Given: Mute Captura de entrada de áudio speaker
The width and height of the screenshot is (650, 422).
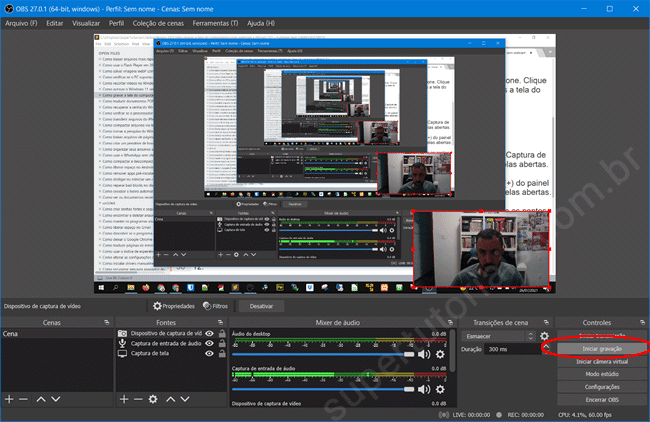Looking at the screenshot, I should click(x=424, y=391).
